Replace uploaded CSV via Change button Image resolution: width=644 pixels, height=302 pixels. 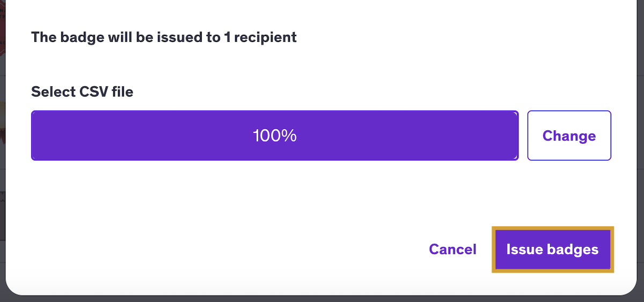pos(569,136)
